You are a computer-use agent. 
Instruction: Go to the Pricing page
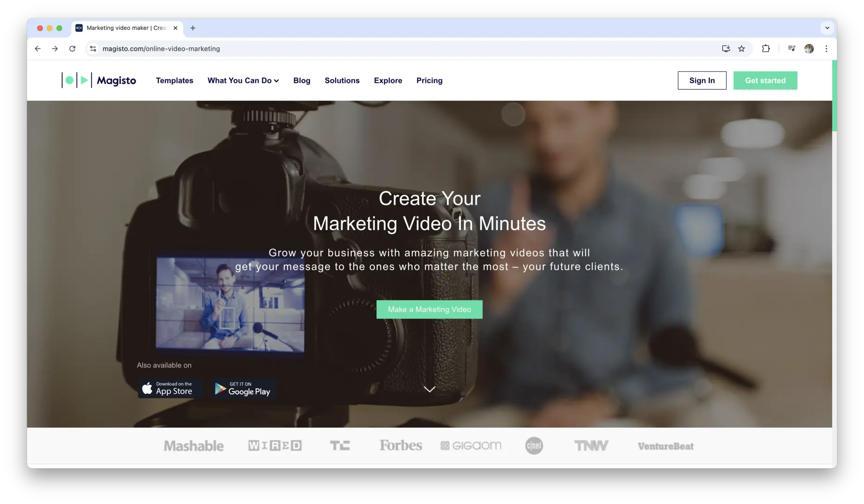click(429, 80)
